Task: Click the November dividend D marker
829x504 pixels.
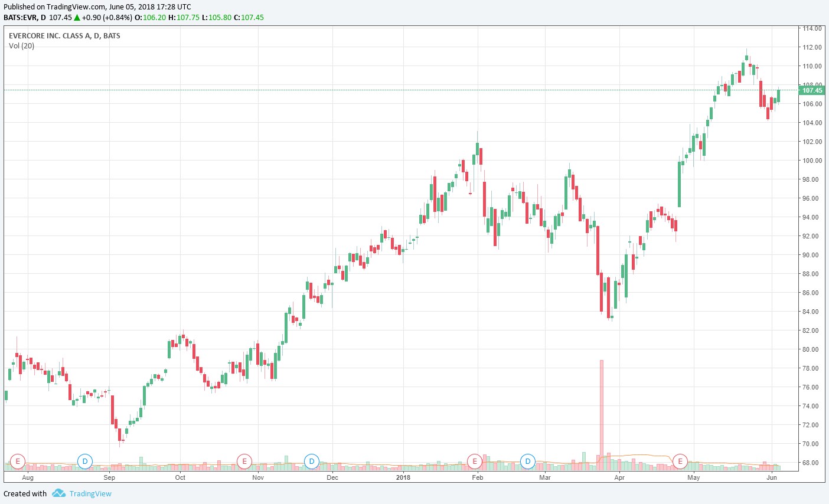Action: point(311,461)
